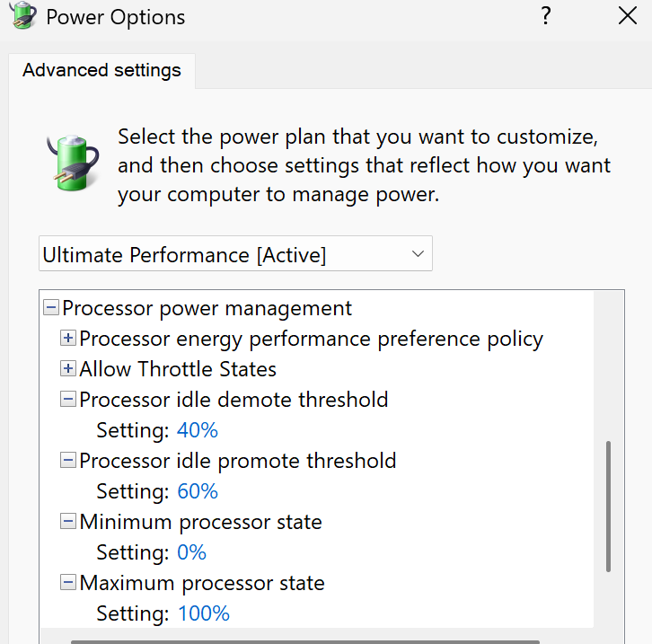Select the Maximum processor state tree label

[202, 583]
